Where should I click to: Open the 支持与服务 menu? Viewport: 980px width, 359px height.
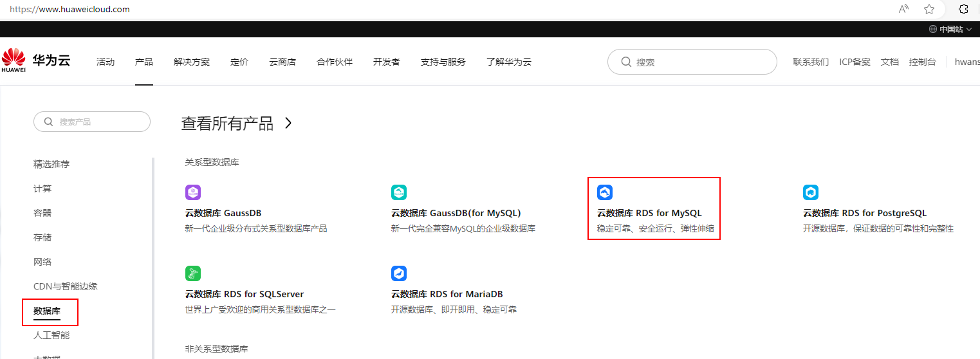(443, 62)
